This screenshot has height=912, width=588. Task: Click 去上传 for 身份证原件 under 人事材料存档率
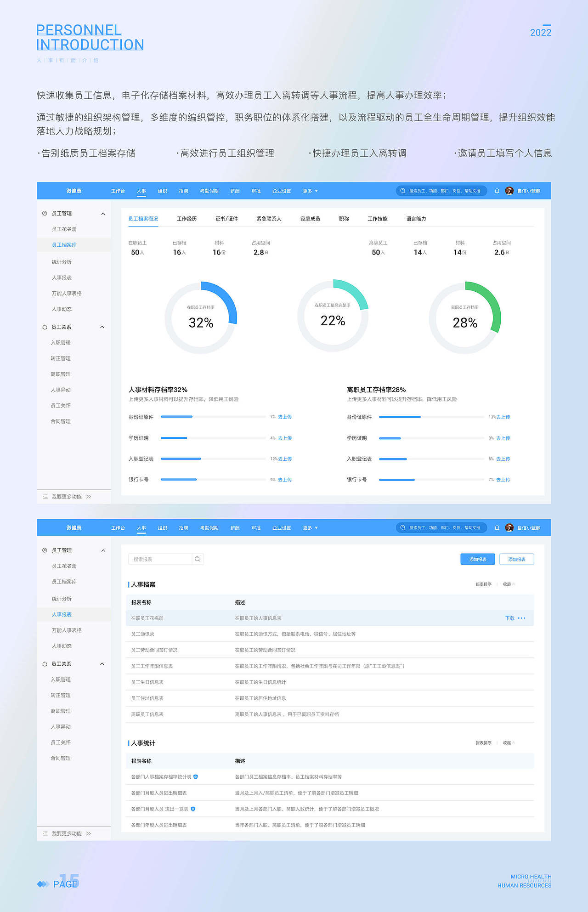(285, 417)
